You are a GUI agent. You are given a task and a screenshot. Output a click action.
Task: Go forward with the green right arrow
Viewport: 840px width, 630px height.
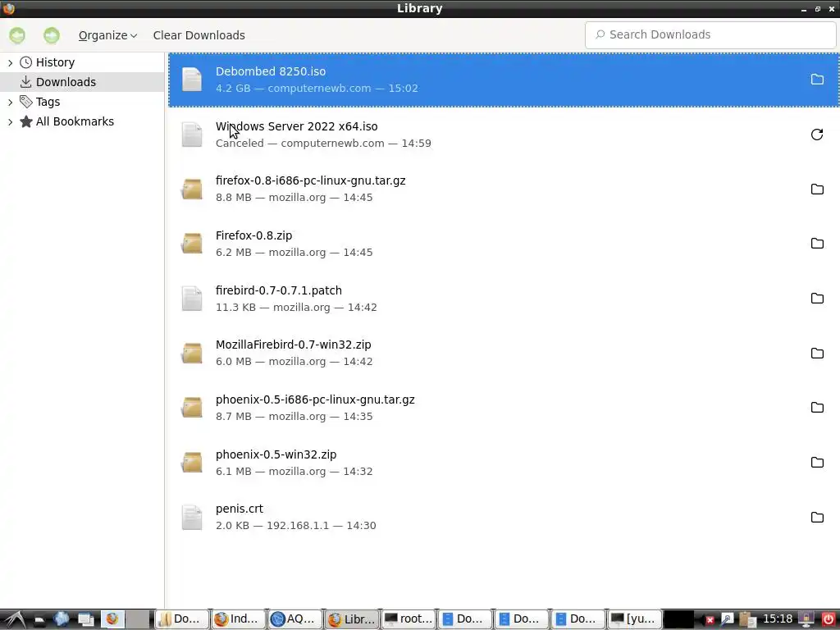[x=52, y=35]
